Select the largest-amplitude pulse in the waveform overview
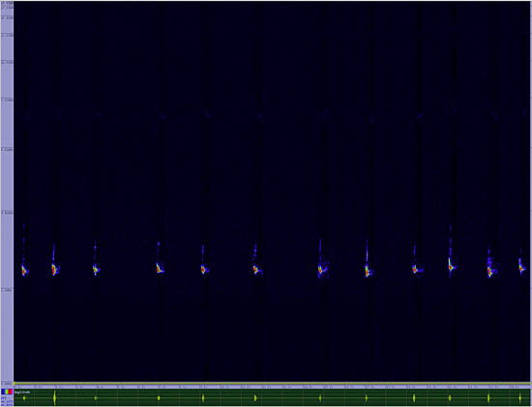The image size is (532, 407). click(x=54, y=398)
